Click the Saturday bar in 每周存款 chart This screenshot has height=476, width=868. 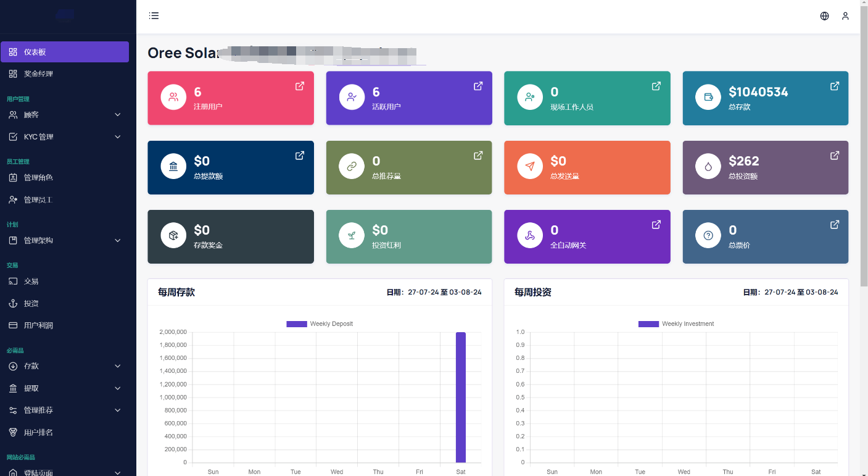pyautogui.click(x=461, y=398)
